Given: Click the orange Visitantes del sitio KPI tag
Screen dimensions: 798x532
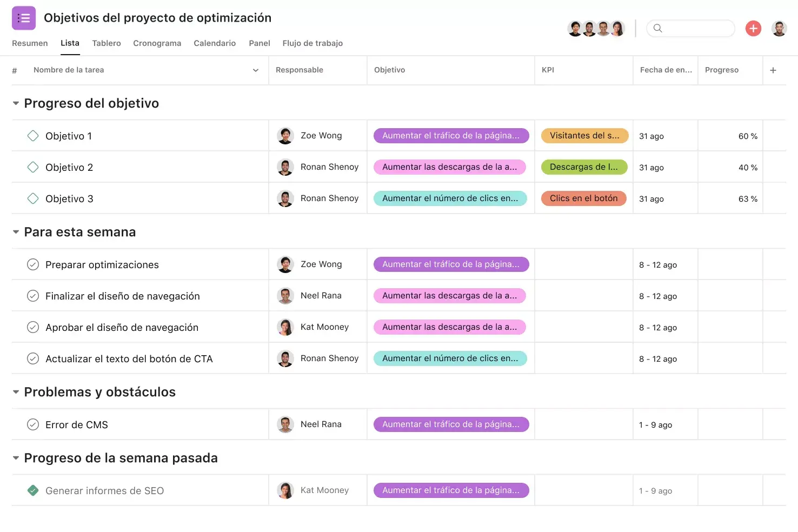Looking at the screenshot, I should coord(584,136).
